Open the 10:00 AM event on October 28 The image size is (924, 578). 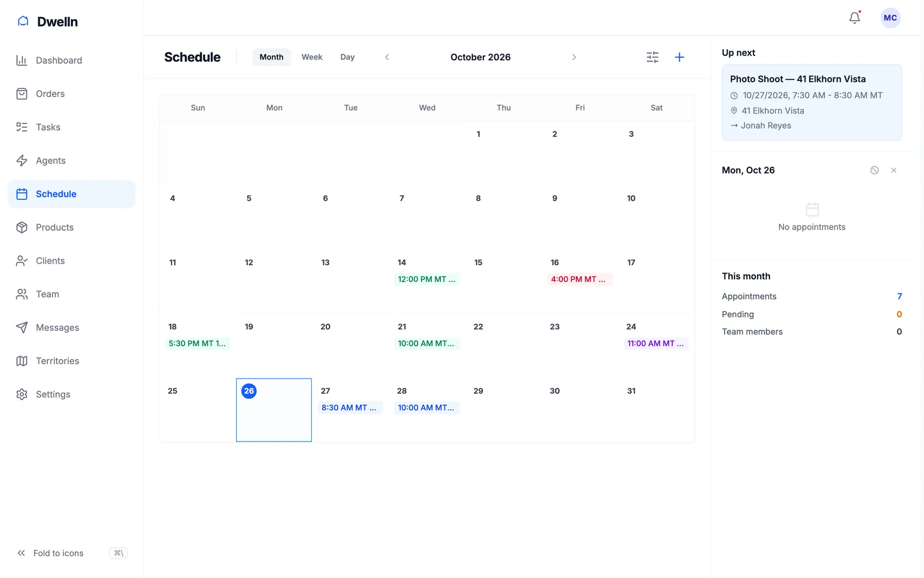pyautogui.click(x=427, y=407)
